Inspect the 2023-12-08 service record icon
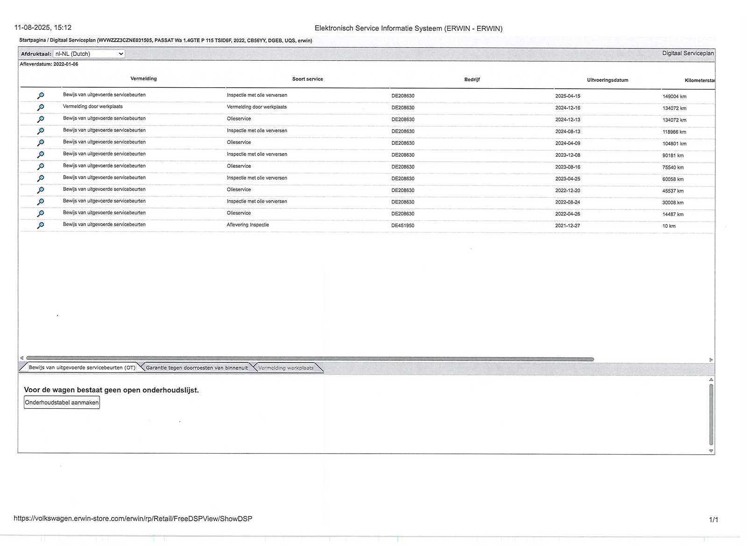The width and height of the screenshot is (747, 560). tap(41, 154)
